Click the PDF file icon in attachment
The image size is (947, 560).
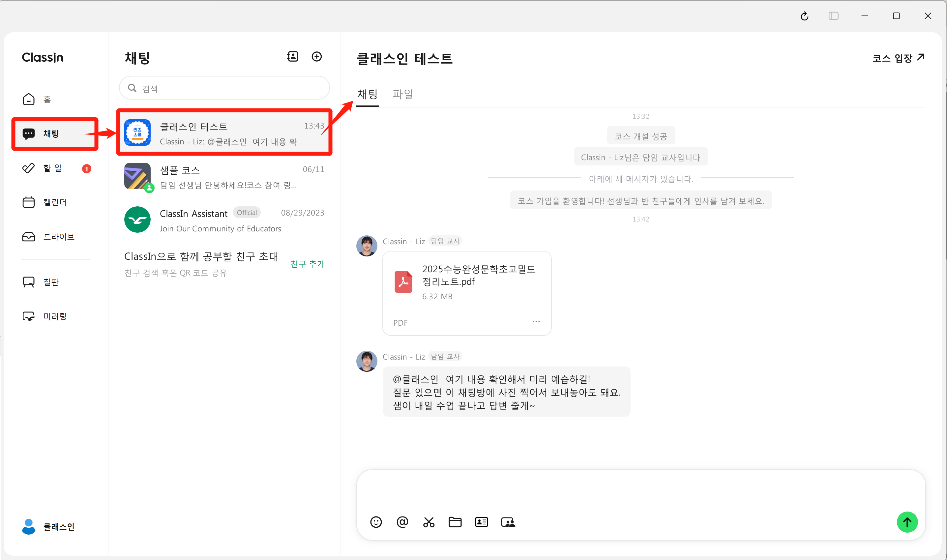[403, 281]
